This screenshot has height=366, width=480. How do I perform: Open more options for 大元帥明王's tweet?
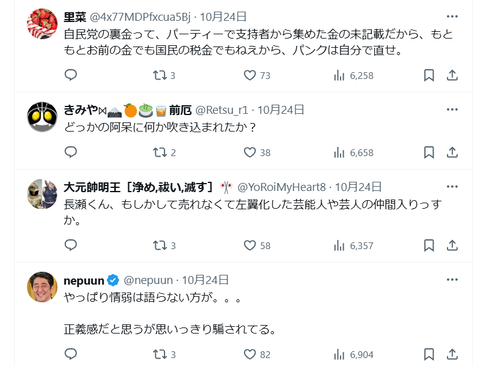click(452, 186)
